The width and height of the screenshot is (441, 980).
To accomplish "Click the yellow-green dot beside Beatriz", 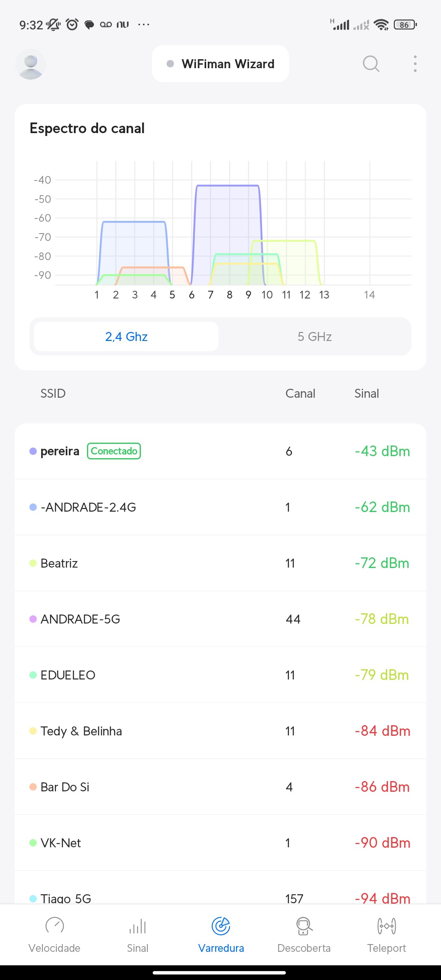I will pos(33,563).
